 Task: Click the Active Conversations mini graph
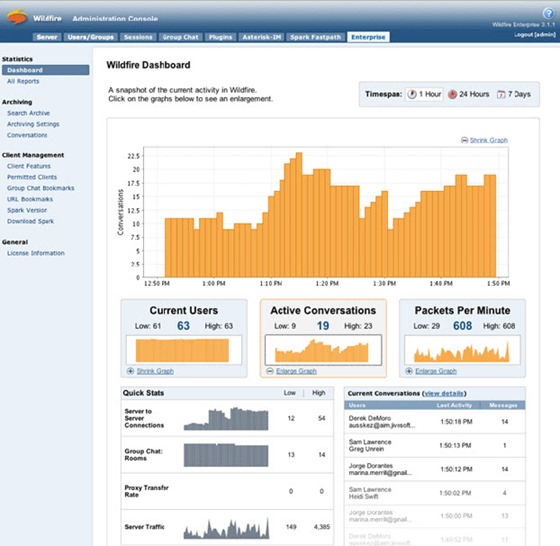pyautogui.click(x=323, y=350)
